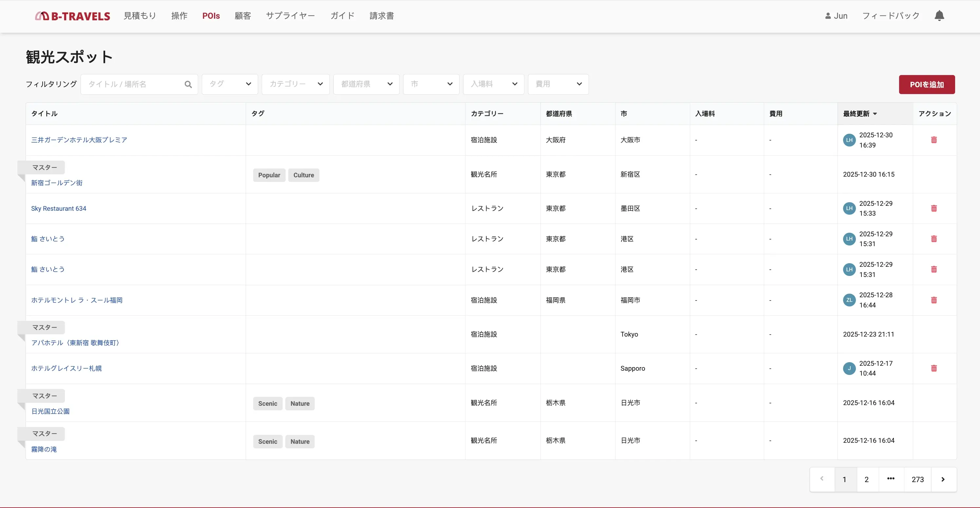Screen dimensions: 980x508
Task: Click the pagination ellipsis button
Action: [x=891, y=479]
